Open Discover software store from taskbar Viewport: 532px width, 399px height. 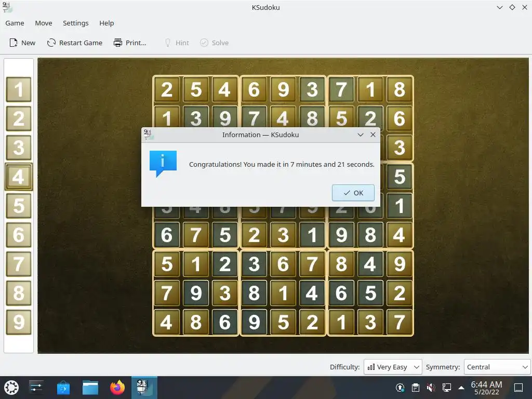tap(63, 388)
